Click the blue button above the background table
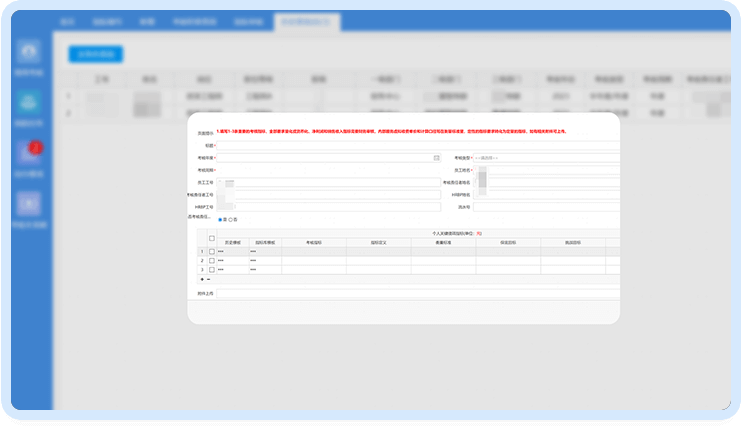This screenshot has width=742, height=429. [x=95, y=54]
